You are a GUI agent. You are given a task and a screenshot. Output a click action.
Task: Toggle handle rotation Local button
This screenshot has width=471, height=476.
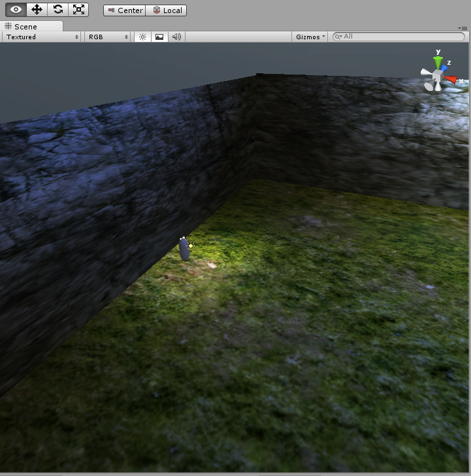click(x=166, y=10)
